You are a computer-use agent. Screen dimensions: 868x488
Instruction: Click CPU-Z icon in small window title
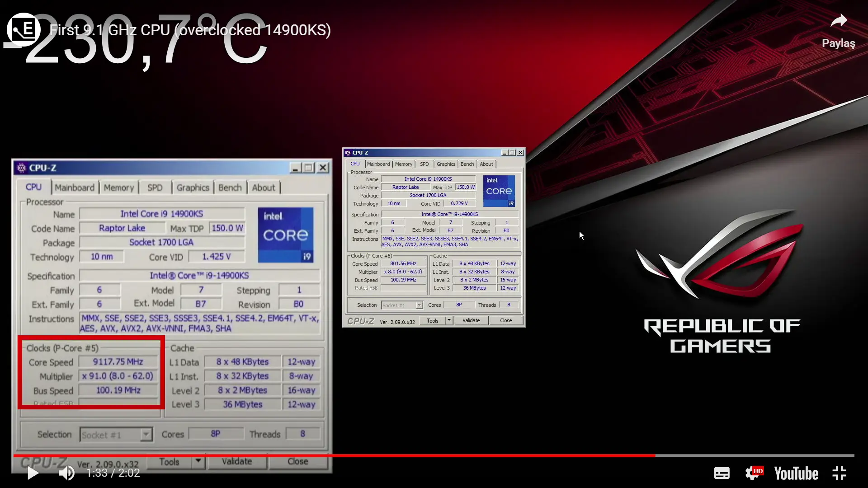[348, 153]
